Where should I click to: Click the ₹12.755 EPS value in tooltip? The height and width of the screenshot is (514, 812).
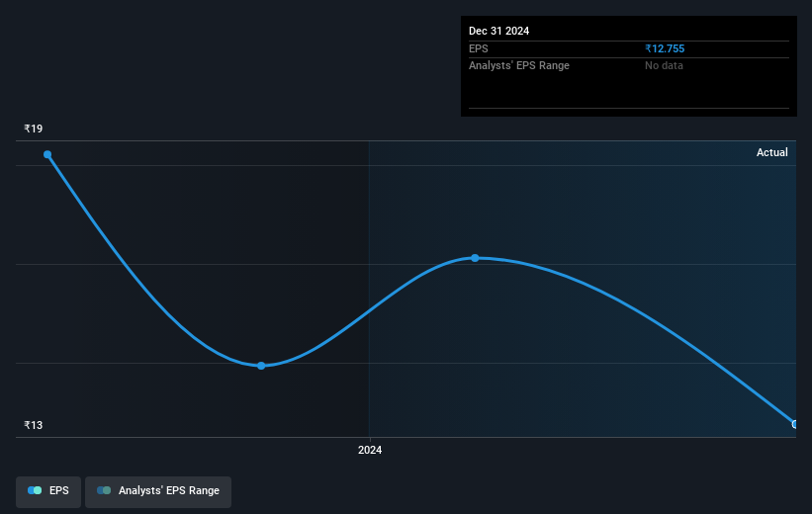click(x=665, y=48)
